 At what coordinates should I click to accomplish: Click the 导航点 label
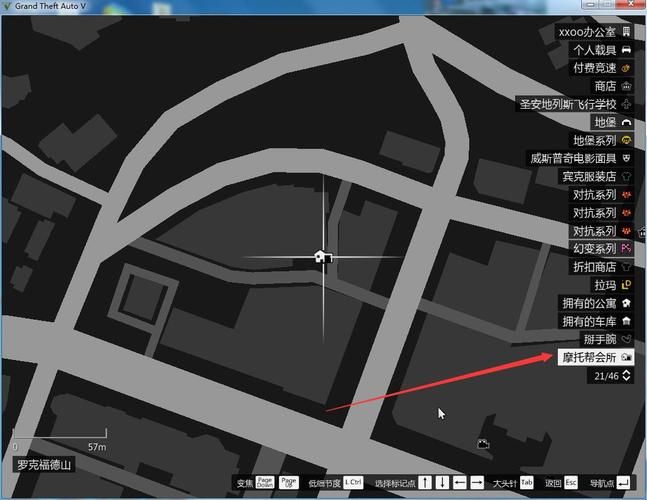pyautogui.click(x=602, y=483)
